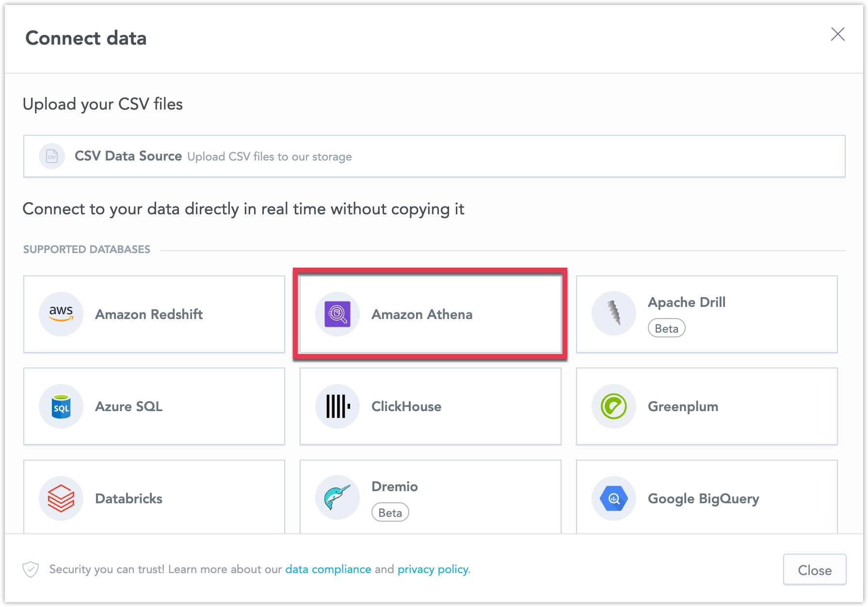Pick the ClickHouse database label
Screen dimensions: 868x607
[x=406, y=407]
